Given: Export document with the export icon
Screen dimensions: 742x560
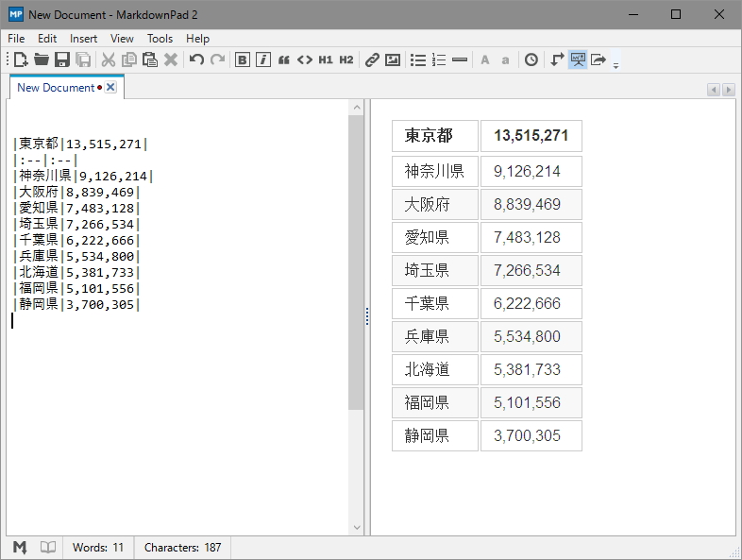Looking at the screenshot, I should (599, 59).
